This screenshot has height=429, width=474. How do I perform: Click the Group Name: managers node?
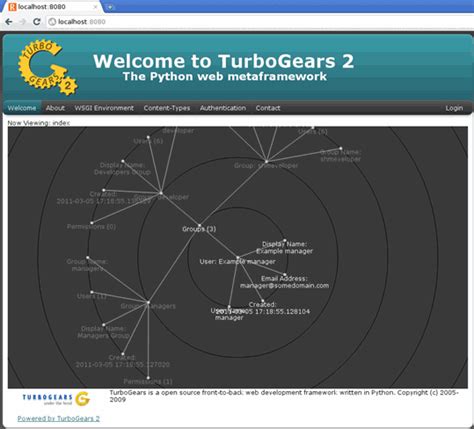tap(87, 265)
